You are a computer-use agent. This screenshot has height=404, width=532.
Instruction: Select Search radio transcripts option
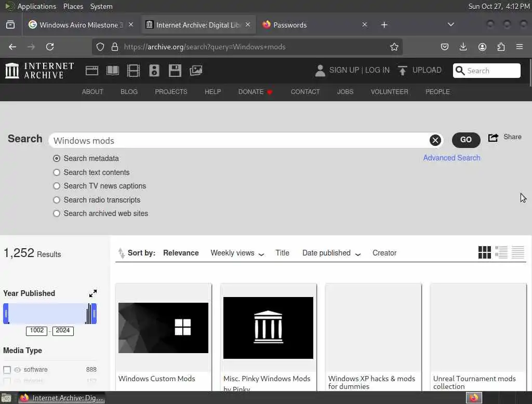click(57, 200)
